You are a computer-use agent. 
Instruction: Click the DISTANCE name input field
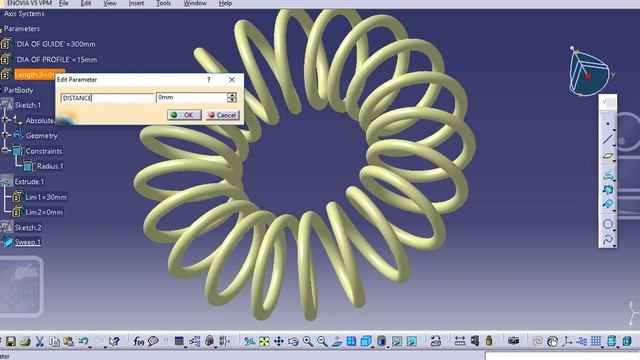click(107, 98)
